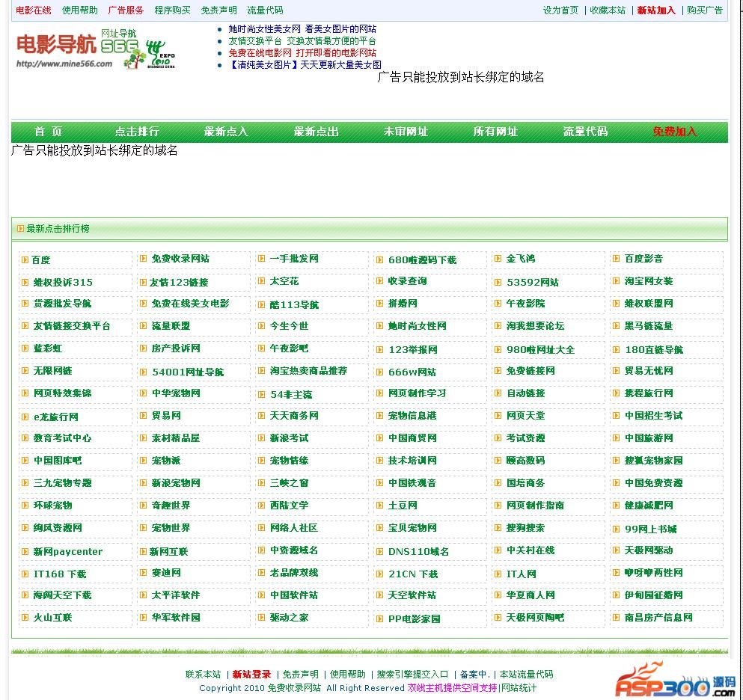
Task: Open the red 免费在线电影网 ad link
Action: tap(302, 53)
